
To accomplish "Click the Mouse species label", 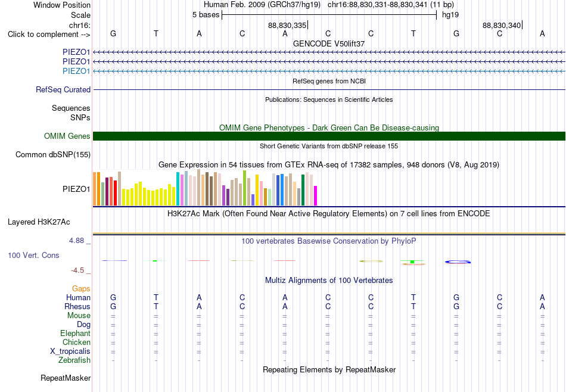I will (x=79, y=316).
